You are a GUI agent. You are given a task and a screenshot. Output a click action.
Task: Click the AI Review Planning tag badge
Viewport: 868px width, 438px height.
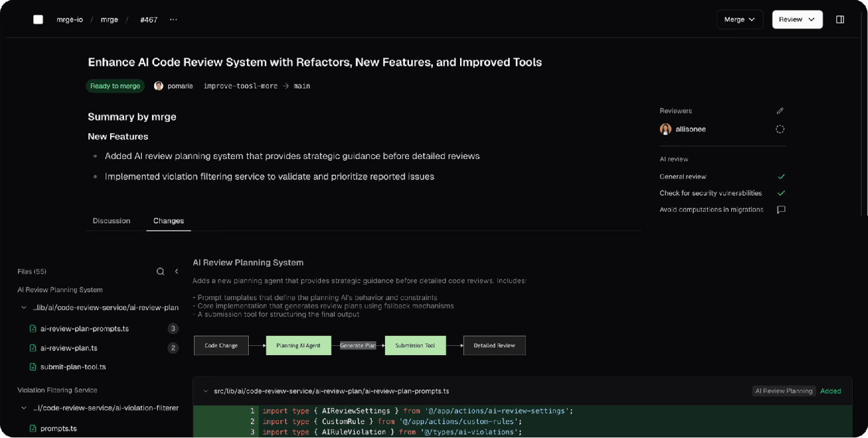pyautogui.click(x=783, y=391)
